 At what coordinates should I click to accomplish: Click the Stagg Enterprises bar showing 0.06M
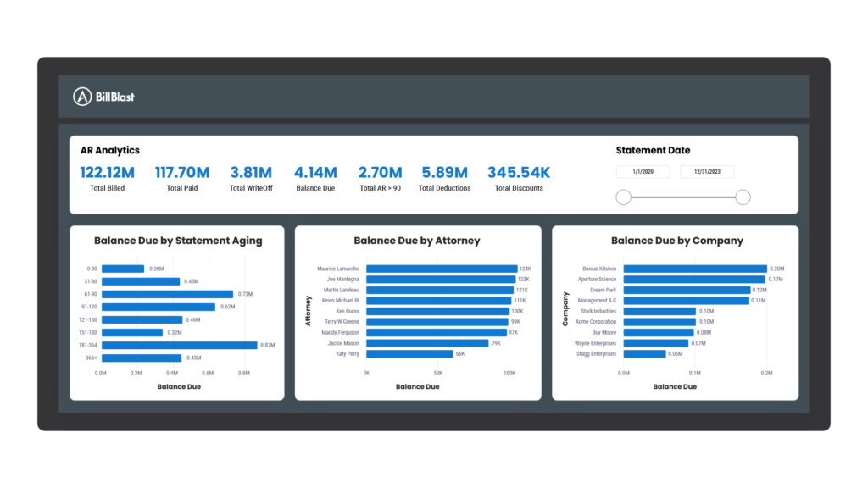[645, 353]
